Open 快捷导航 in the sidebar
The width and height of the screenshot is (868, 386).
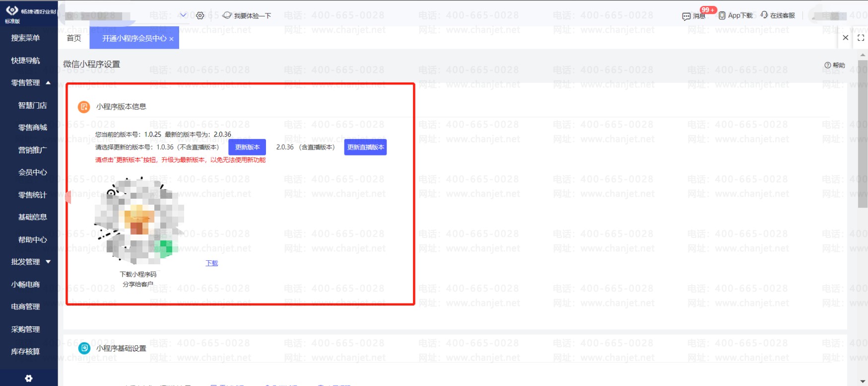pos(26,61)
